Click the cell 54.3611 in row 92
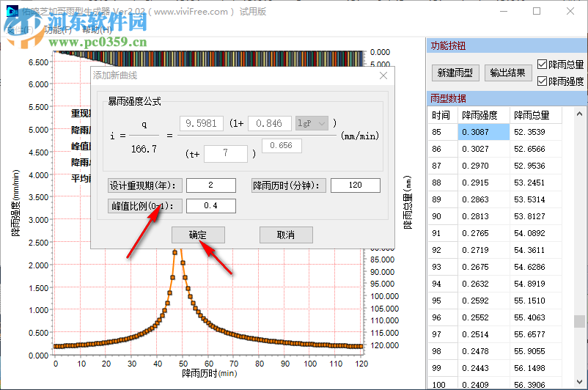Image resolution: width=588 pixels, height=390 pixels. 535,250
